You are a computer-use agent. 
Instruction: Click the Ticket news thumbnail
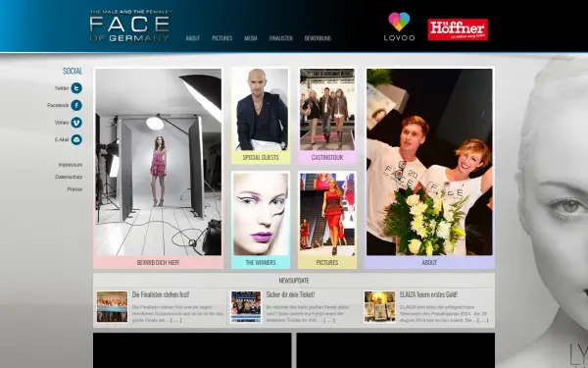point(246,307)
